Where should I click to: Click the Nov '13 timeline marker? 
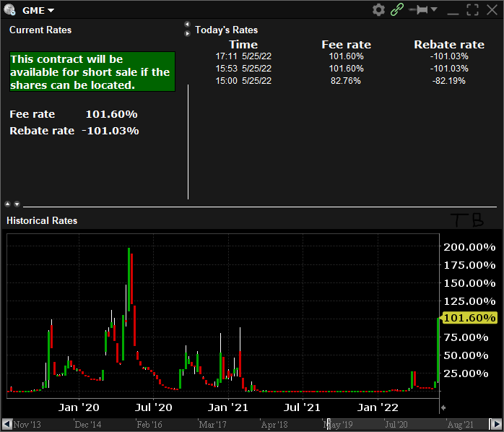(27, 424)
